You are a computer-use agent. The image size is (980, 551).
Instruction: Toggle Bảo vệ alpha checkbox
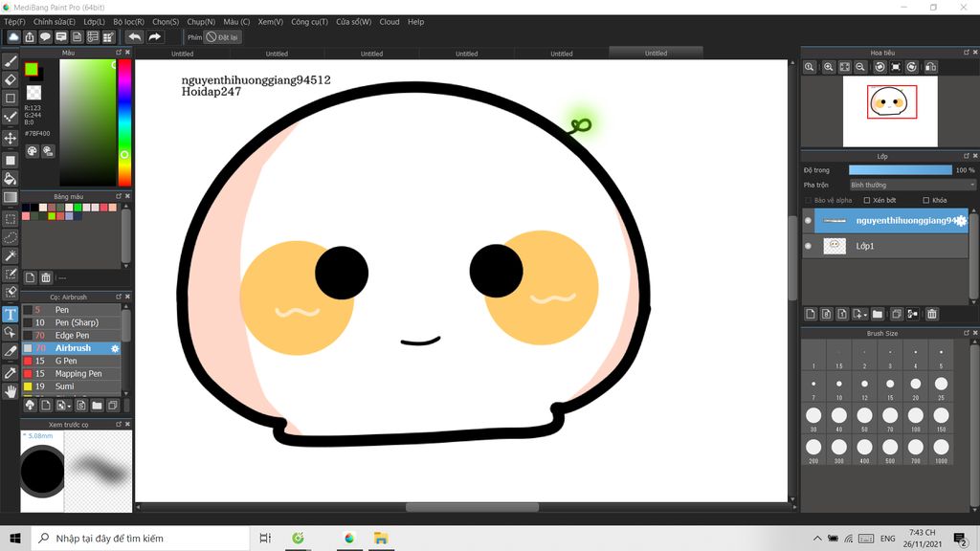[x=808, y=201]
